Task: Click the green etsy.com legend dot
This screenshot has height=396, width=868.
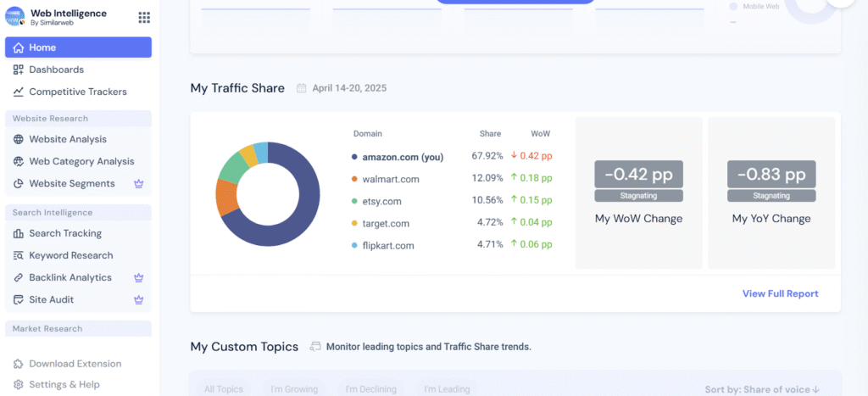Action: 354,201
